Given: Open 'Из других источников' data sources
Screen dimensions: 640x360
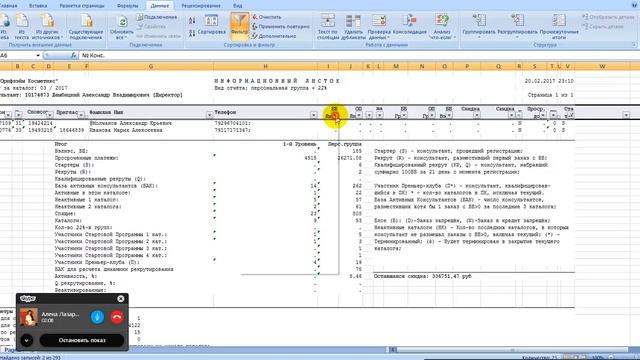Looking at the screenshot, I should (47, 27).
